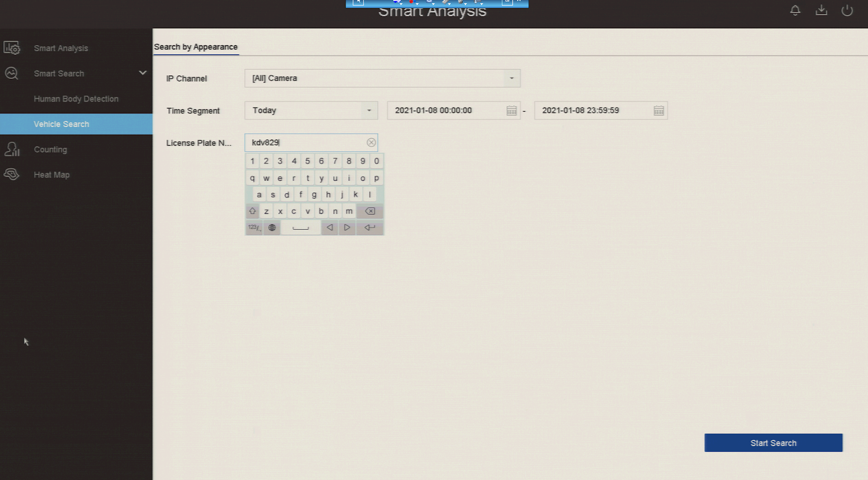Screen dimensions: 868x480
Task: Click the Counting sidebar icon
Action: click(x=12, y=149)
